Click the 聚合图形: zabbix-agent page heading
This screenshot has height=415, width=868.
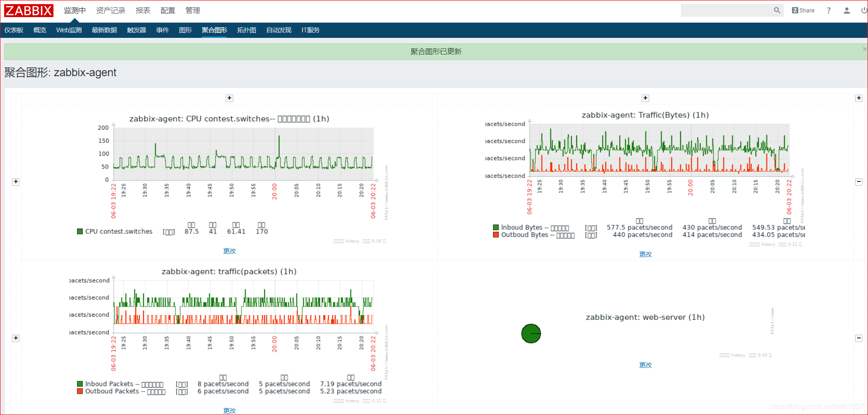click(x=60, y=72)
